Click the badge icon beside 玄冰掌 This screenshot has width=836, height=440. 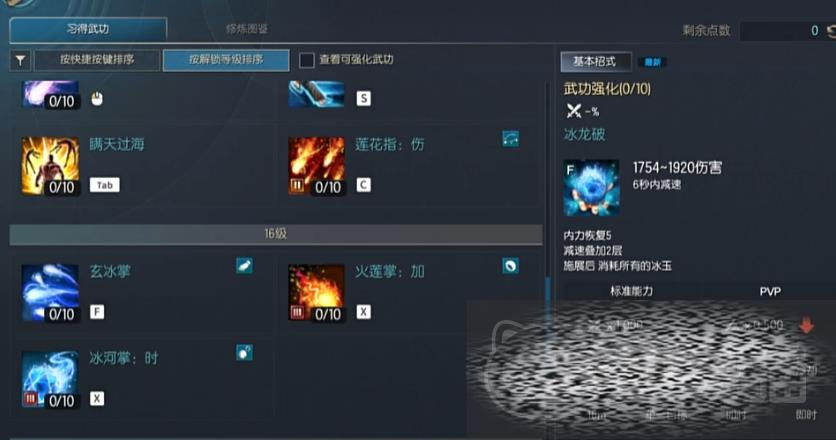(244, 266)
